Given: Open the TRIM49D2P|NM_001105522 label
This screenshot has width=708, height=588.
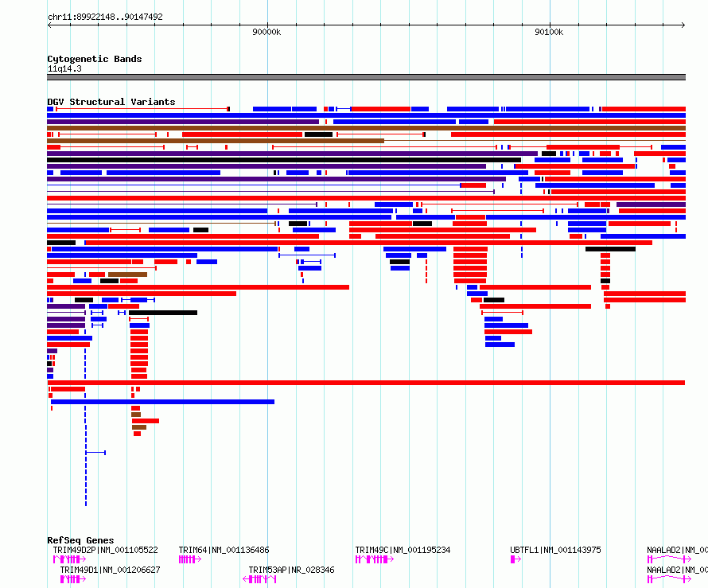Looking at the screenshot, I should [105, 550].
